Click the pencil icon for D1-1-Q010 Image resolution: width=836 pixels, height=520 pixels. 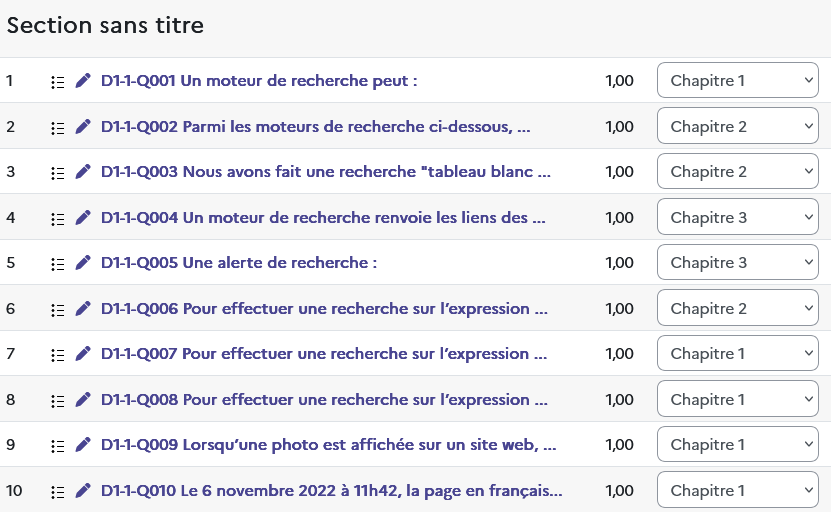83,491
